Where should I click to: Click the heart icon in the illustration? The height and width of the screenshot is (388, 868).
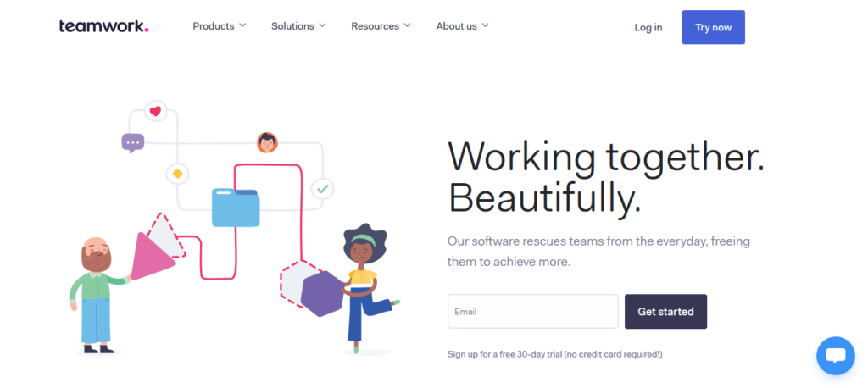pyautogui.click(x=156, y=111)
